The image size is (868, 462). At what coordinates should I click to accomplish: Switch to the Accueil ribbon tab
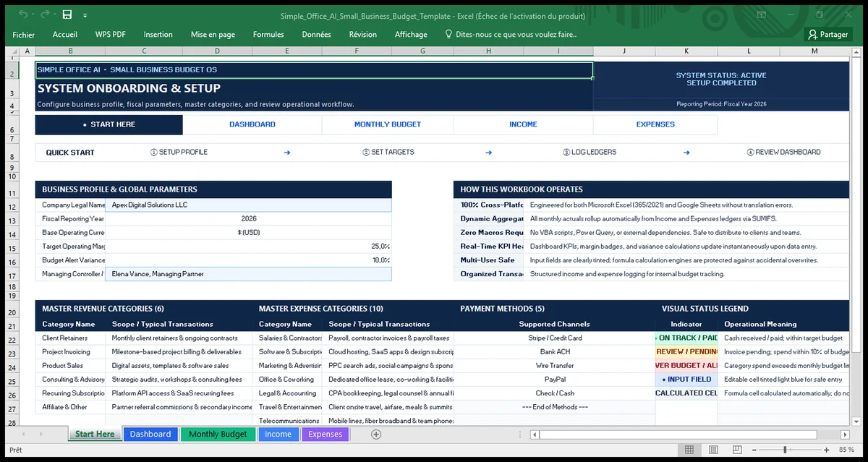coord(65,34)
